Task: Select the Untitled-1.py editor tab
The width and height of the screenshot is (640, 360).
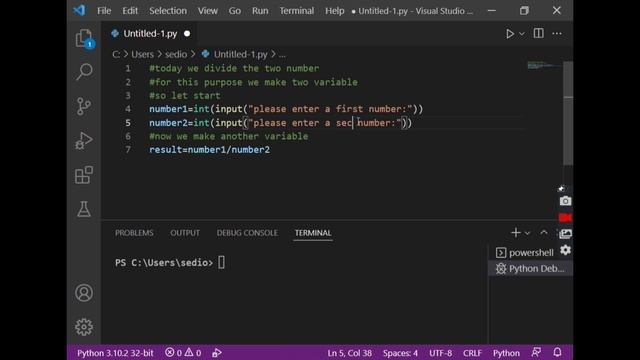Action: tap(150, 33)
